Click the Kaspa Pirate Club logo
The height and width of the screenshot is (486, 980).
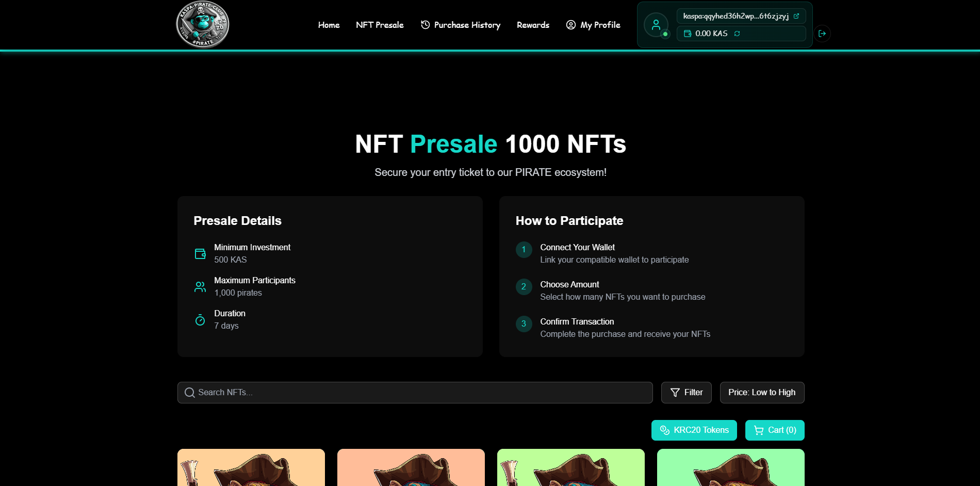click(202, 24)
